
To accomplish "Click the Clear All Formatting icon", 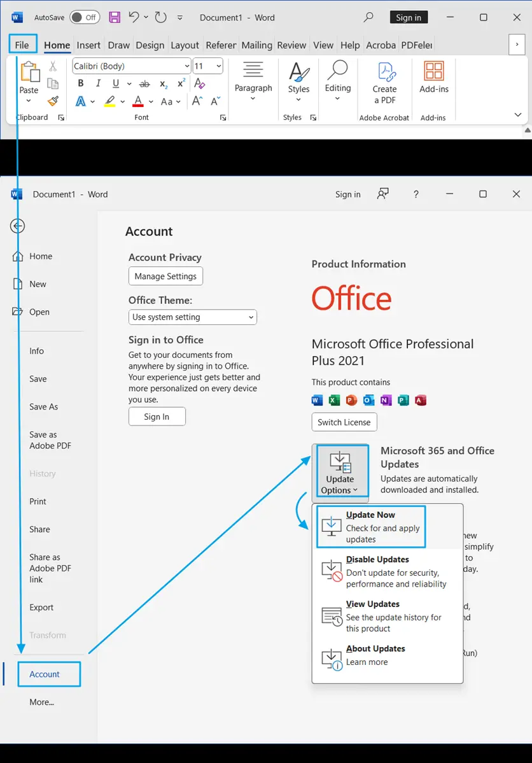I will pyautogui.click(x=199, y=83).
